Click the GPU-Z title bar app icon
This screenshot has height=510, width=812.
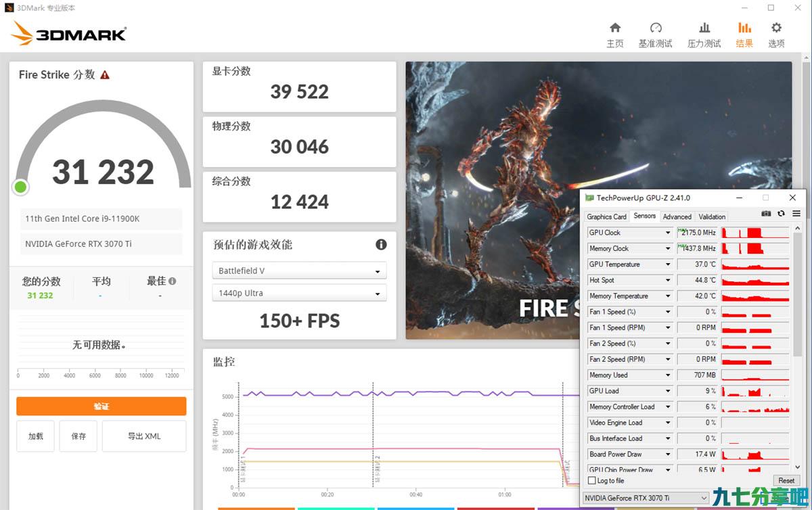pos(590,198)
